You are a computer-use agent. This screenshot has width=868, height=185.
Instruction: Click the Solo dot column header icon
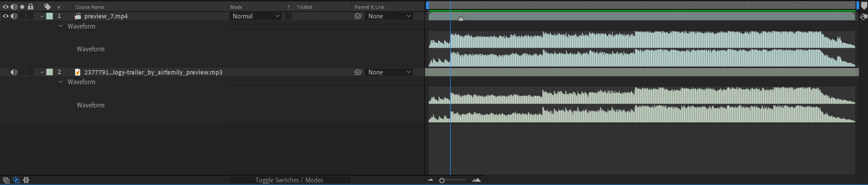22,7
